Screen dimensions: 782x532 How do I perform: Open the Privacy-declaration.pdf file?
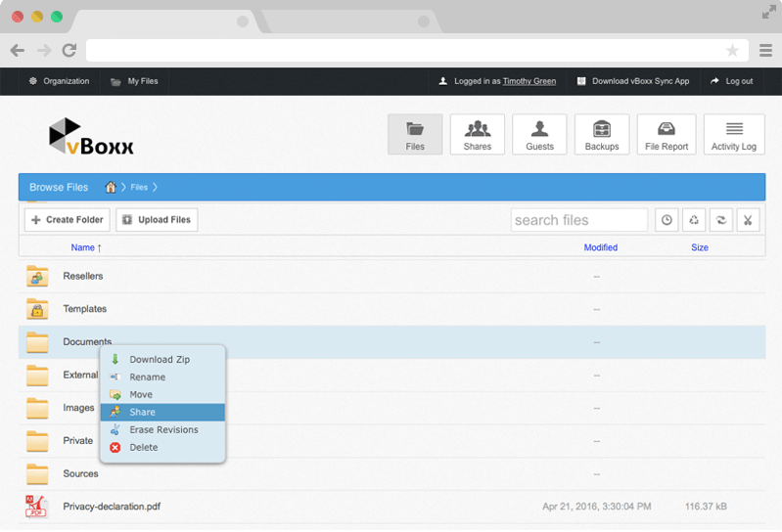pyautogui.click(x=112, y=507)
